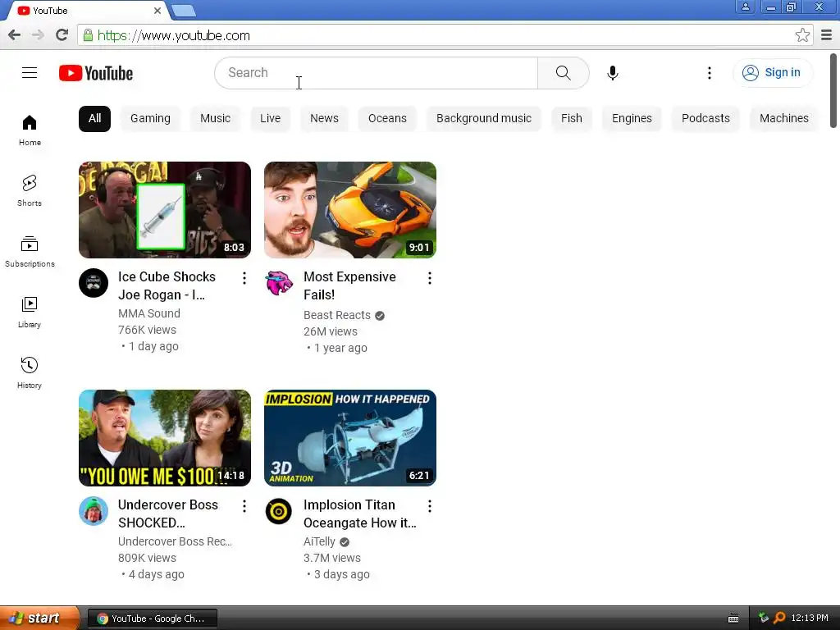
Task: Start voice search with the microphone icon
Action: coord(613,73)
